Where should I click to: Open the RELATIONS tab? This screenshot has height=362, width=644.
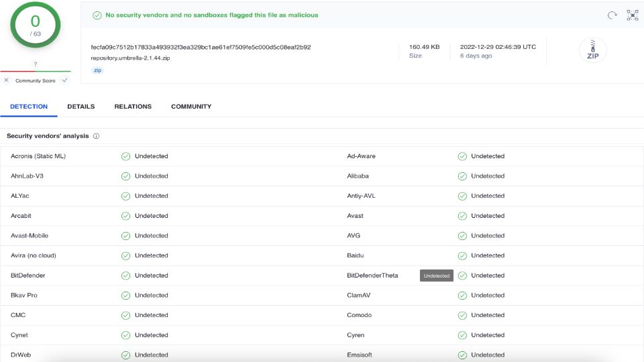coord(133,107)
